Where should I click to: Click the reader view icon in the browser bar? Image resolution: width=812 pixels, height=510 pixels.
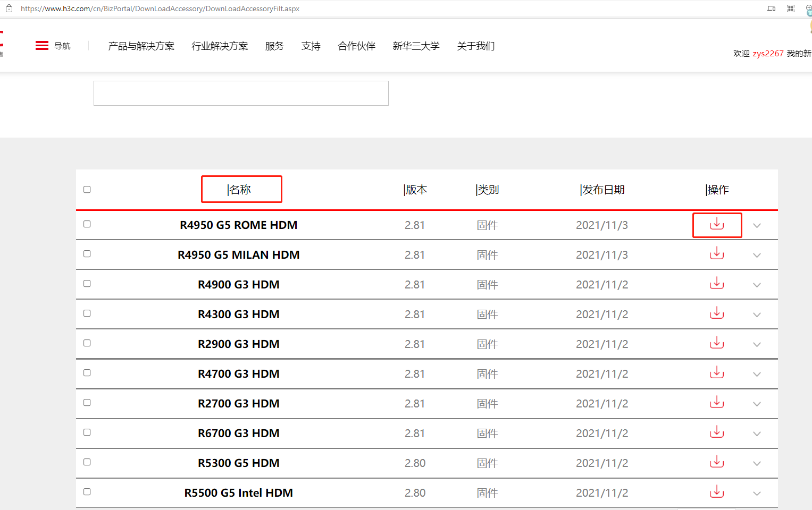[x=771, y=8]
